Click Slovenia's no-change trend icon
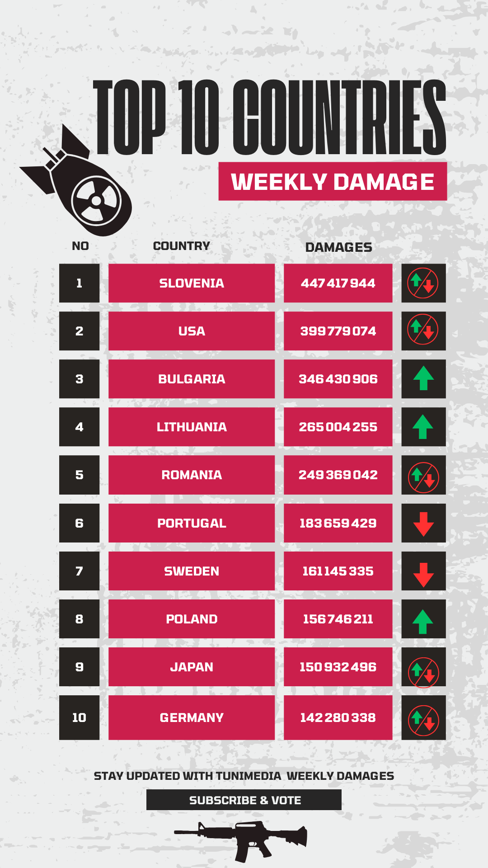 pyautogui.click(x=423, y=283)
